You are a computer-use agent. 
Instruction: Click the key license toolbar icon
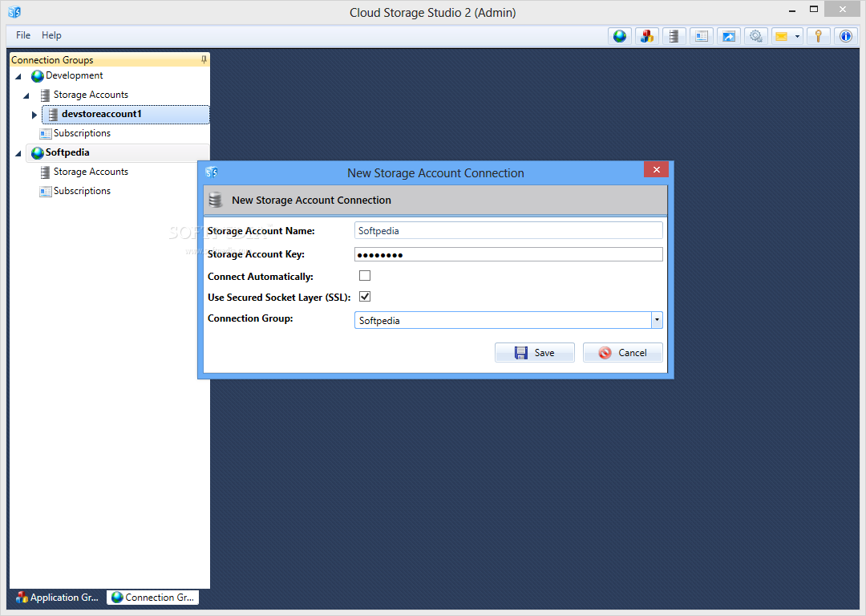tap(819, 36)
